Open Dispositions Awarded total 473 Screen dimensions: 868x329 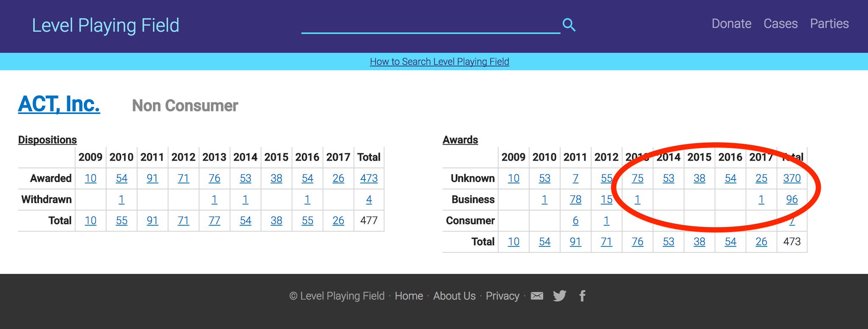(x=369, y=178)
